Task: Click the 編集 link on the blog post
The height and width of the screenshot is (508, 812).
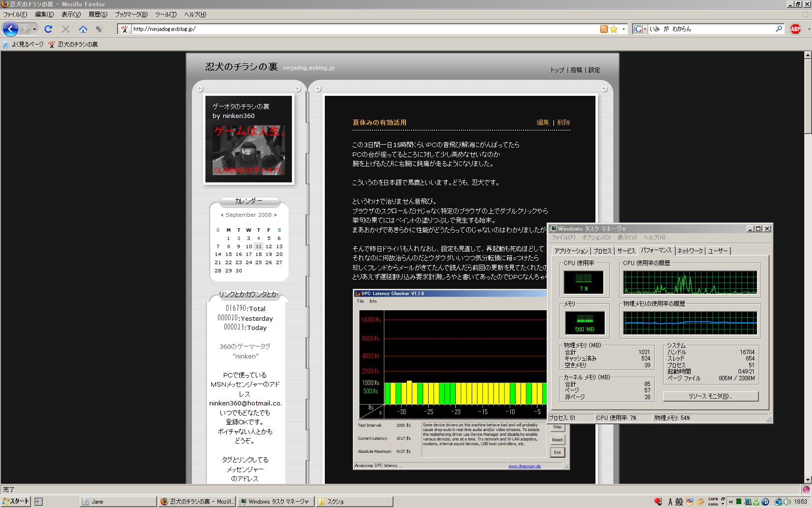Action: (543, 122)
